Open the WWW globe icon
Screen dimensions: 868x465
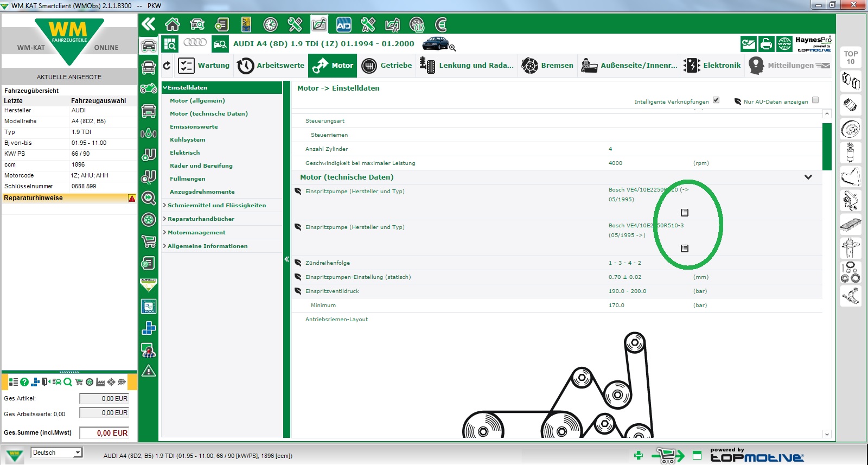[x=784, y=44]
